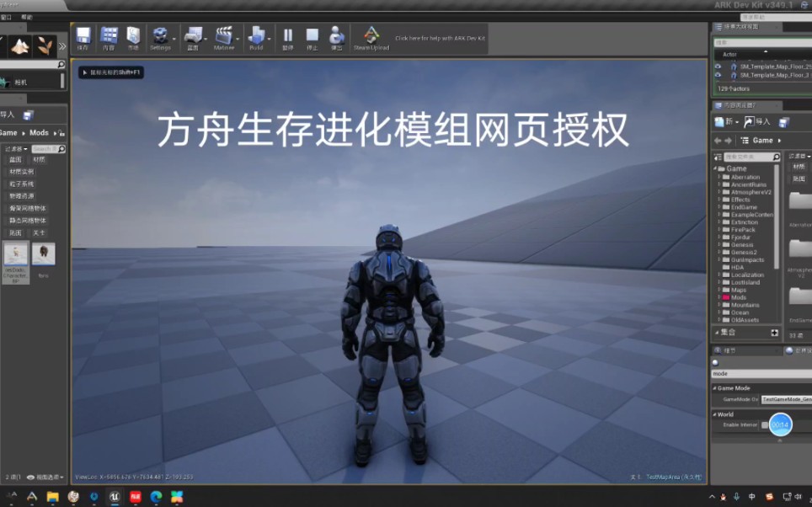812x507 pixels.
Task: Select the Foliage mode leaf icon
Action: point(45,46)
